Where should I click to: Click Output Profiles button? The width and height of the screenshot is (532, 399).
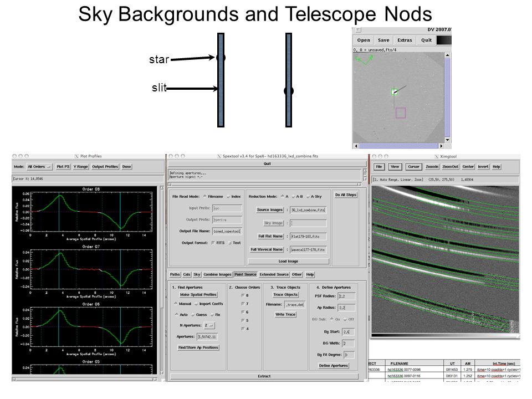(105, 167)
